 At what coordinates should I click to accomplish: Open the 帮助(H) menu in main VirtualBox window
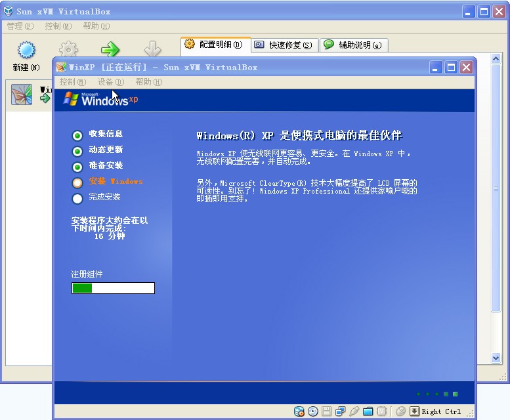coord(96,26)
